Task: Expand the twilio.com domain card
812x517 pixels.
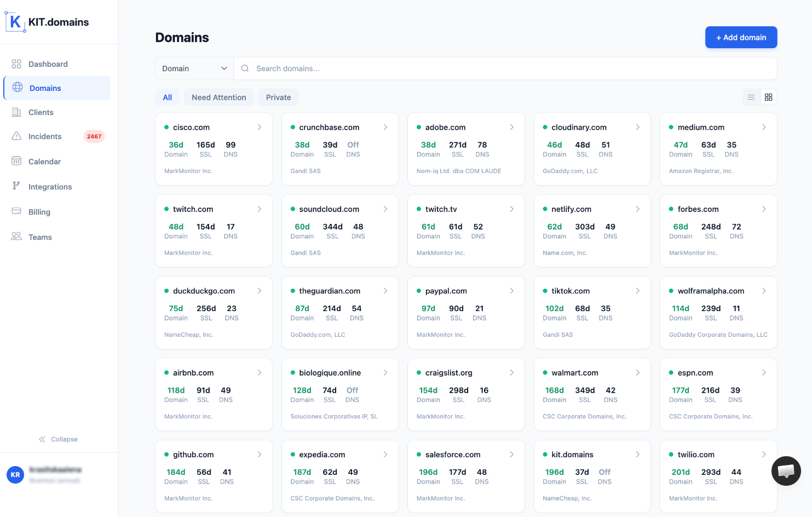Action: (764, 455)
